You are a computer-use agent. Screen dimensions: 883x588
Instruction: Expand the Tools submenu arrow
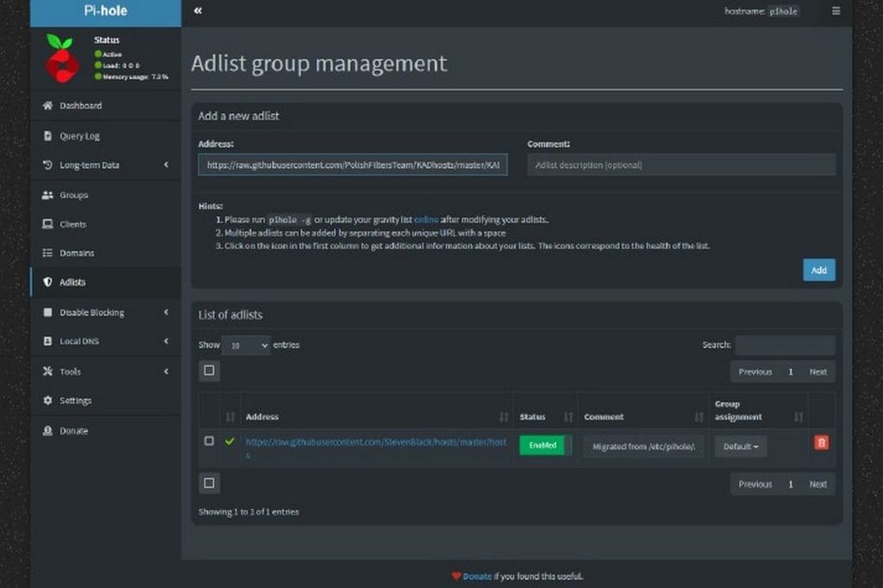(x=166, y=371)
